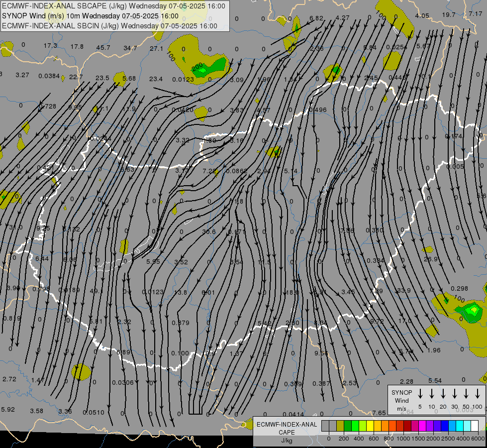Viewport: 487px width, 448px height.
Task: Click the map value 33.9
Action: tap(404, 290)
